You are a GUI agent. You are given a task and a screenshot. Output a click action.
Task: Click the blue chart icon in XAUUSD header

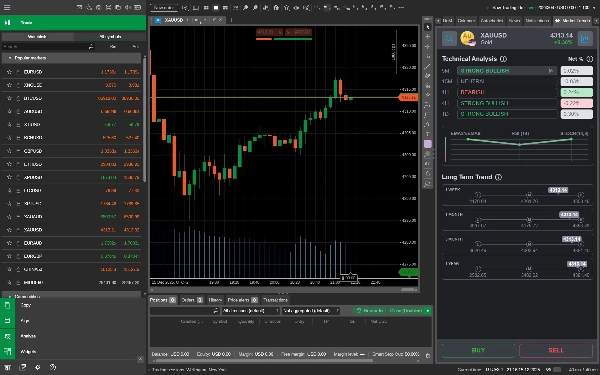[585, 38]
